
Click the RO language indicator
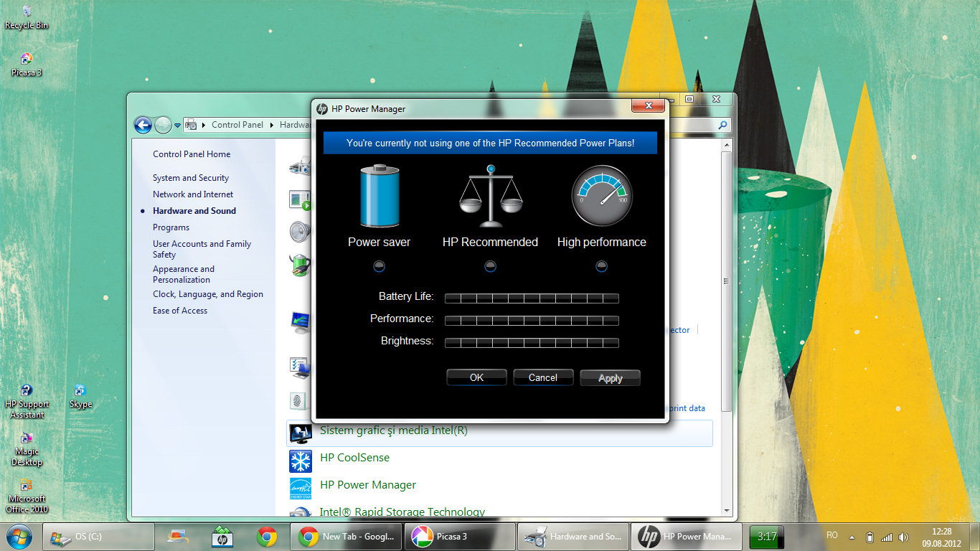[832, 535]
